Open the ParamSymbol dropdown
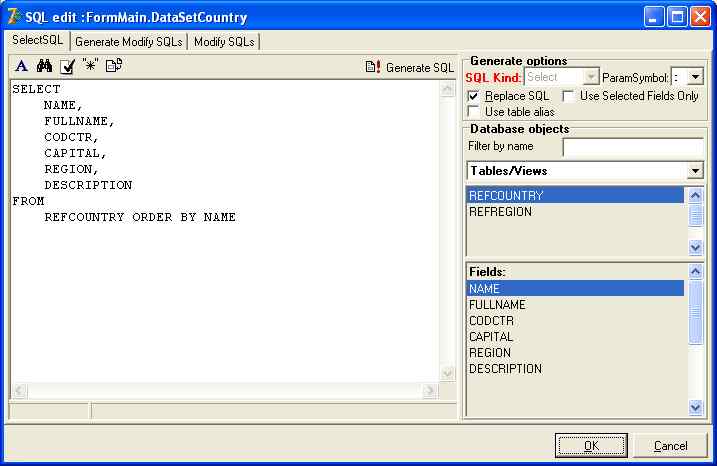The width and height of the screenshot is (717, 466). (695, 77)
